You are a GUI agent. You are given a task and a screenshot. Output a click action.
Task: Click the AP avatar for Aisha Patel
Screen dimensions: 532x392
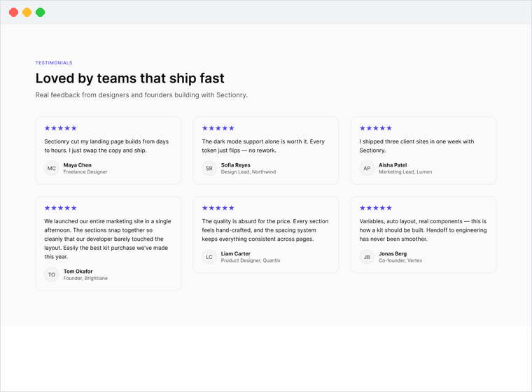click(x=367, y=168)
